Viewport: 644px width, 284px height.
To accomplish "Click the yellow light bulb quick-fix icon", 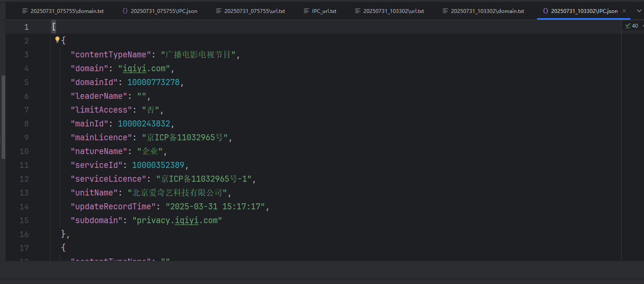I will click(x=57, y=40).
